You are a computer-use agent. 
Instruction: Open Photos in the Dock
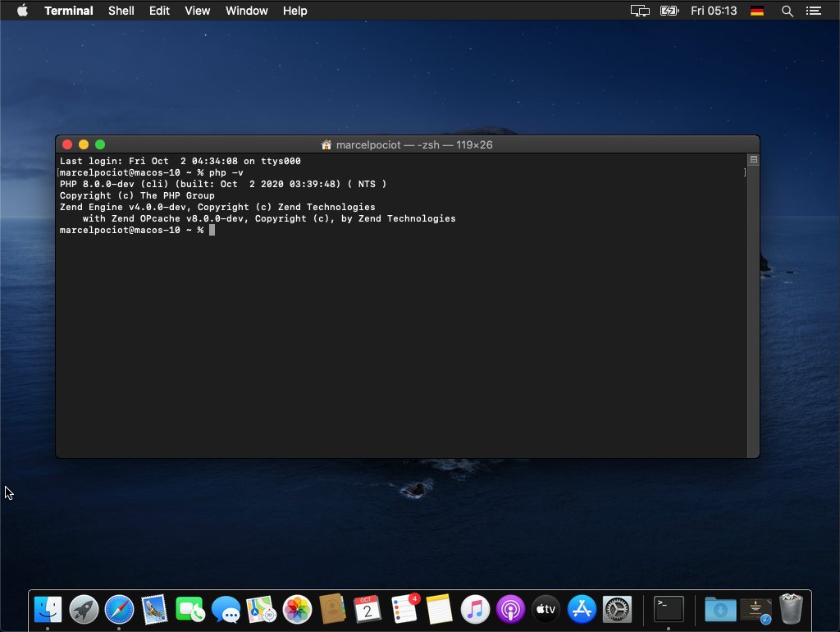[297, 610]
